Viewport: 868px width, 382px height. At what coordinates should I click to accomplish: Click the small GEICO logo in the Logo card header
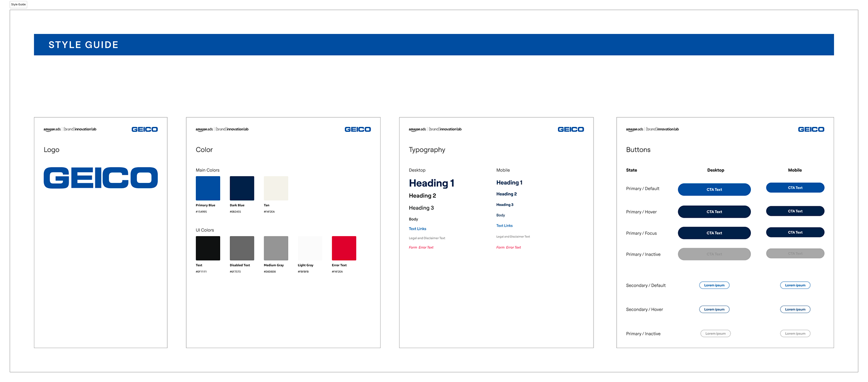[x=145, y=130]
